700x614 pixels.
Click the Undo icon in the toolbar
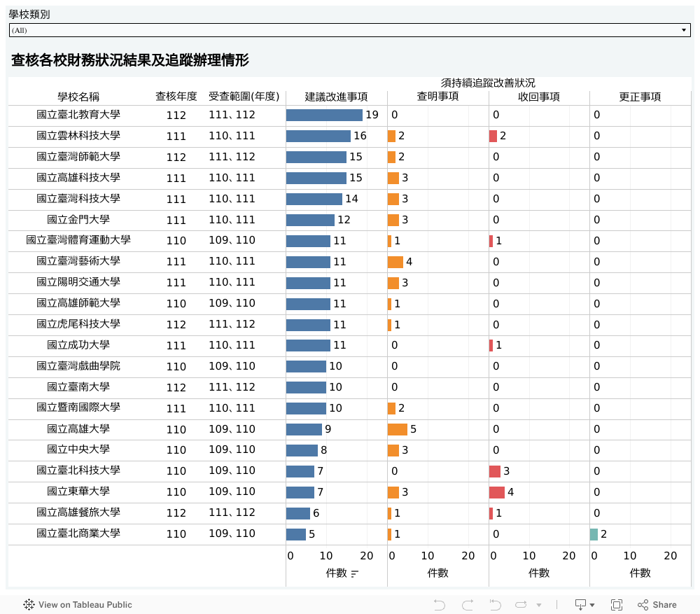[x=440, y=605]
